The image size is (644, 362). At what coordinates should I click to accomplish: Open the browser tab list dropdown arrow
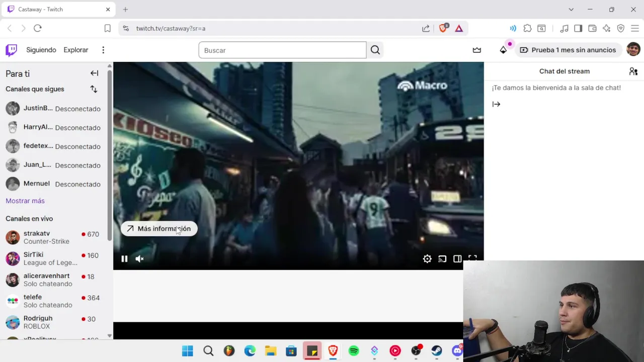coord(571,9)
